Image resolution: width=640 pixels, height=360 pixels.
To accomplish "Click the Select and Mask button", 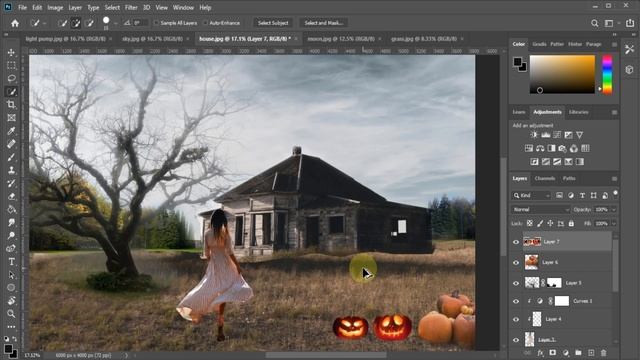I will [x=324, y=23].
